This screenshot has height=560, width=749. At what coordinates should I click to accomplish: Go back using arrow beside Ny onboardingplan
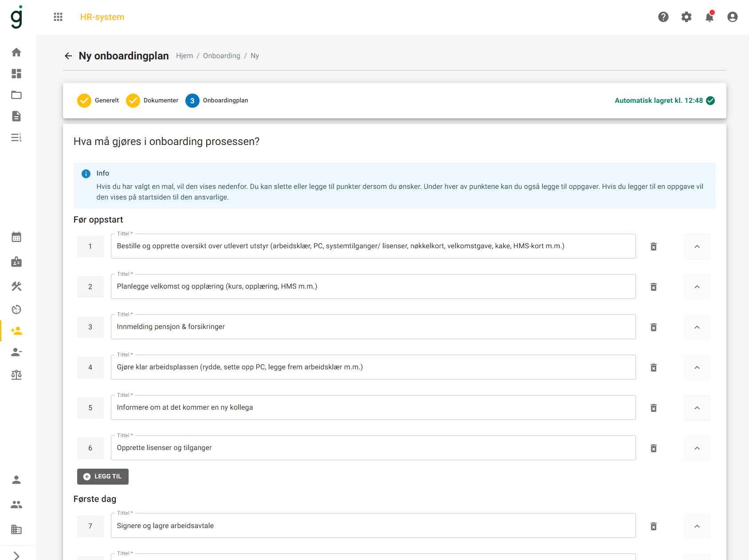click(68, 56)
